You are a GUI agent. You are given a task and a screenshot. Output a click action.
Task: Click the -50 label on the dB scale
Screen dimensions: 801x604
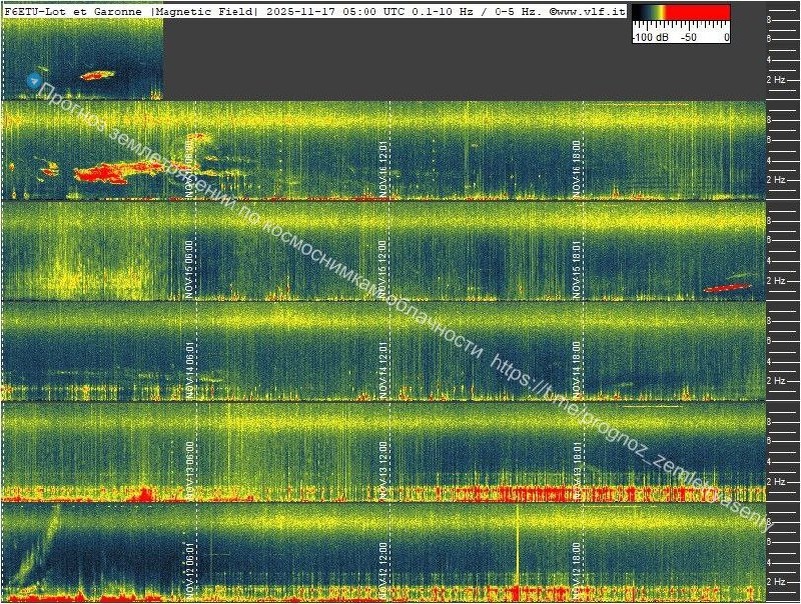click(689, 37)
